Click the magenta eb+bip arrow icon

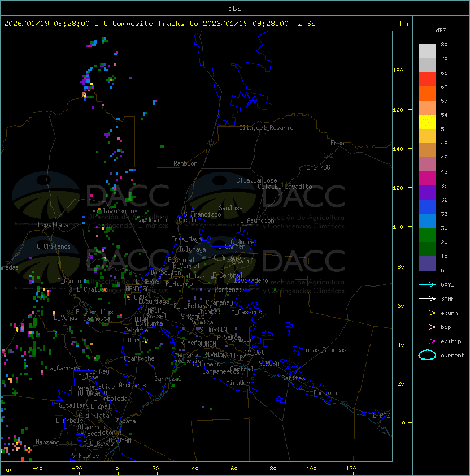(427, 341)
